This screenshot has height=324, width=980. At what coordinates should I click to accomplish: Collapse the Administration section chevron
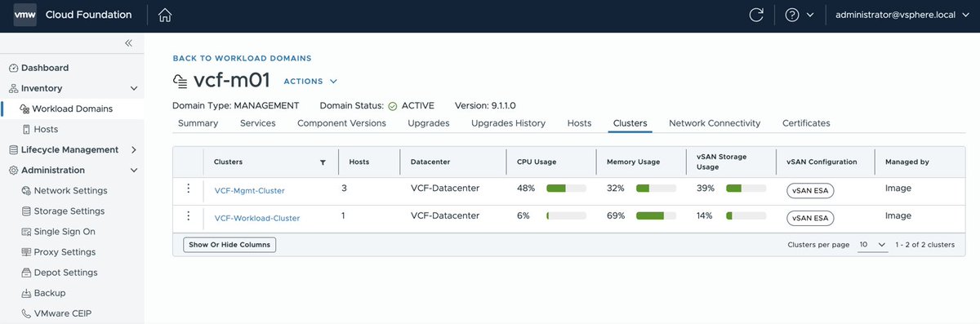(x=134, y=171)
